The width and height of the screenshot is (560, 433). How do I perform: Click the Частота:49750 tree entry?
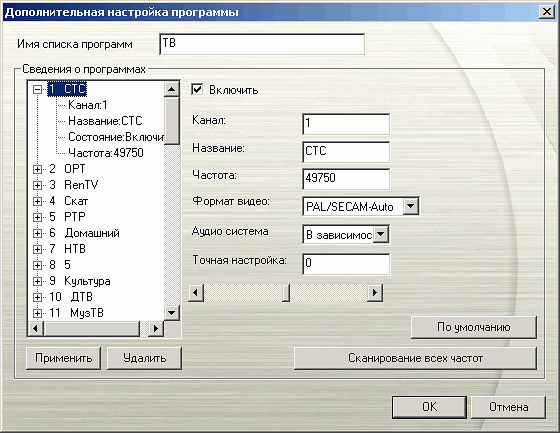tap(106, 153)
